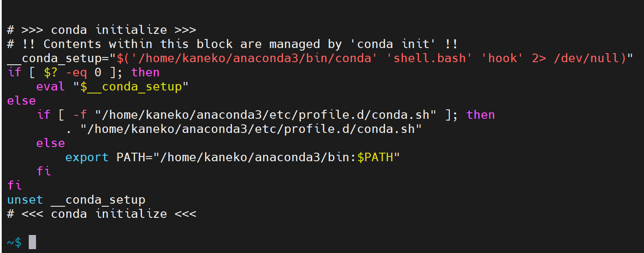The width and height of the screenshot is (644, 253).
Task: Click the indented 'else' keyword
Action: [51, 143]
